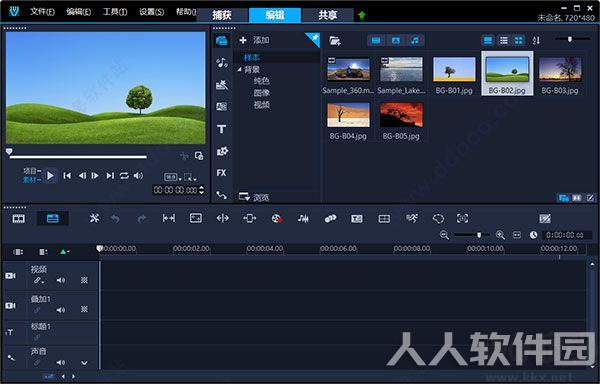This screenshot has height=384, width=600.
Task: Open the FX filter library
Action: point(222,173)
